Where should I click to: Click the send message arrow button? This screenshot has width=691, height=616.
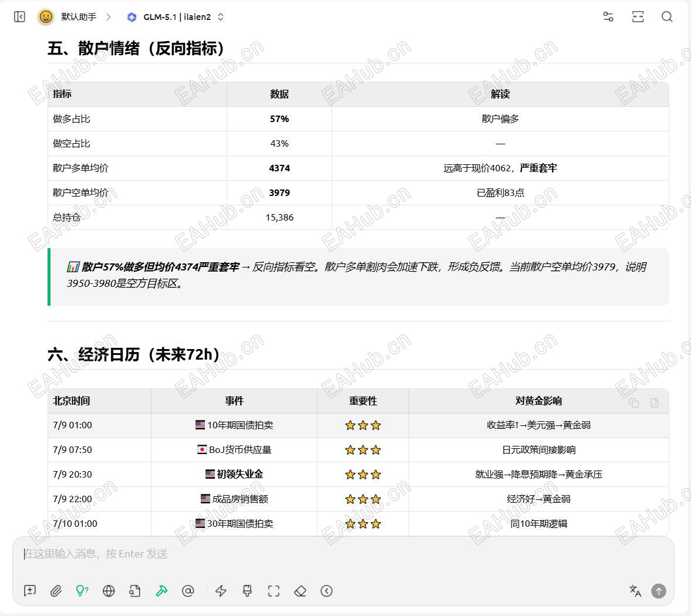pyautogui.click(x=659, y=591)
